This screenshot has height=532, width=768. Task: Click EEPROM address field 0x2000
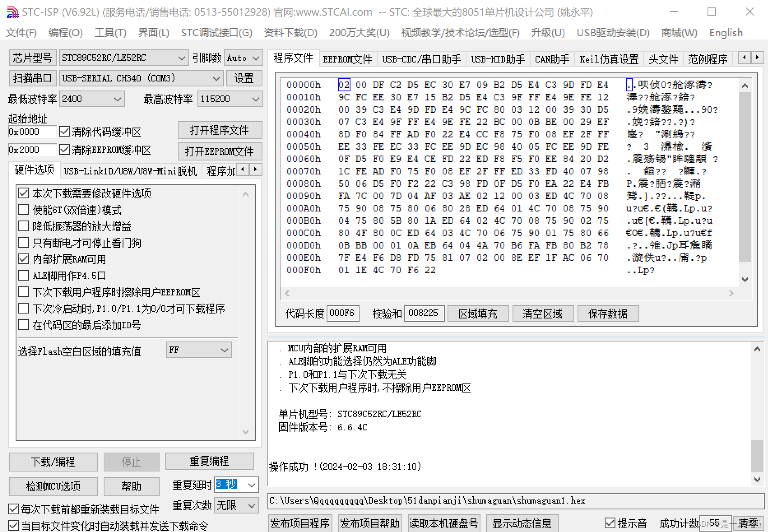pos(32,150)
